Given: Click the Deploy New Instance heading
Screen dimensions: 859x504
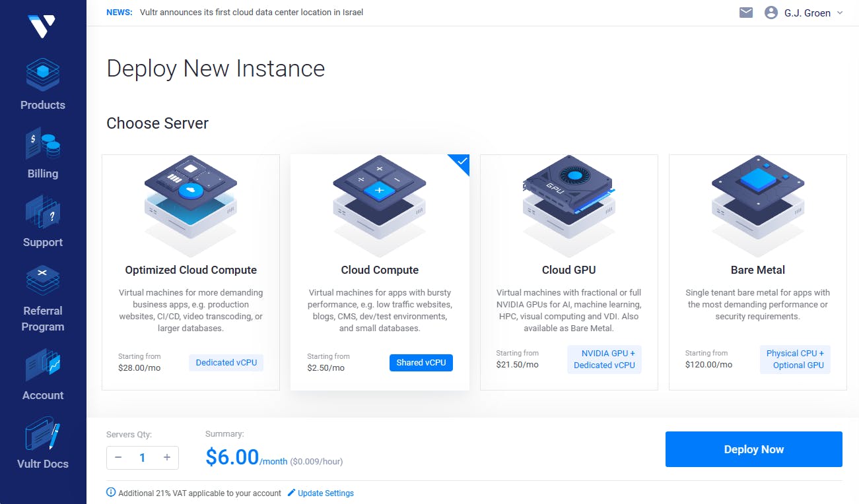Looking at the screenshot, I should 216,69.
